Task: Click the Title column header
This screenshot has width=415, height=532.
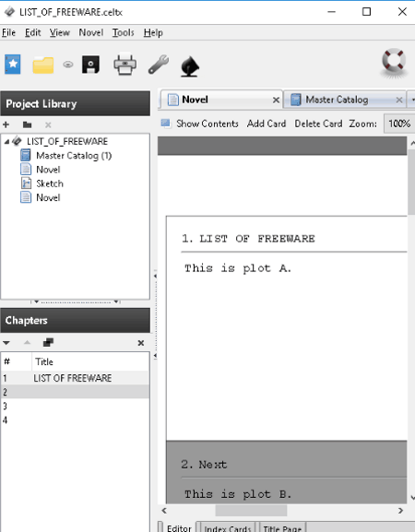Action: pos(90,361)
